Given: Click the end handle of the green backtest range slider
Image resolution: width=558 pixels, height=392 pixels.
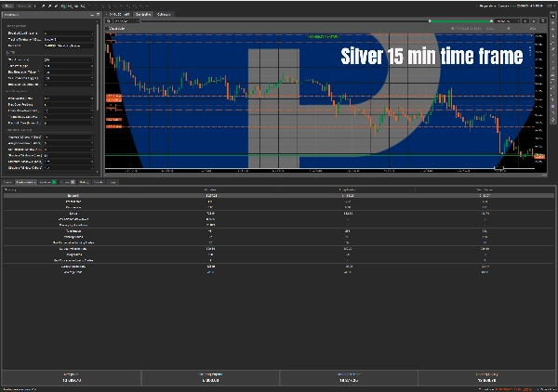Looking at the screenshot, I should point(491,21).
